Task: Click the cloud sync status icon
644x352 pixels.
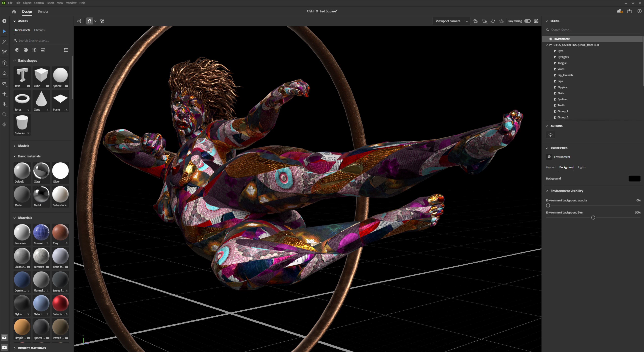Action: [619, 11]
